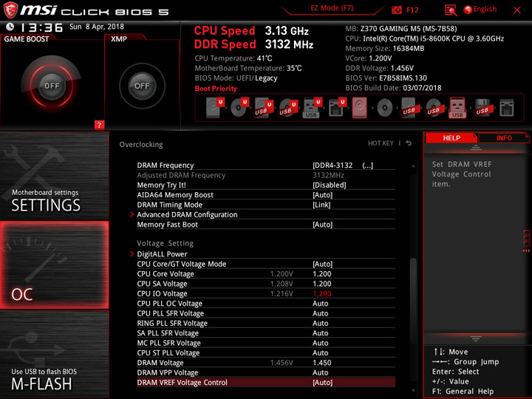532x399 pixels.
Task: Click the UEFI hard disk boot icon
Action: click(215, 108)
